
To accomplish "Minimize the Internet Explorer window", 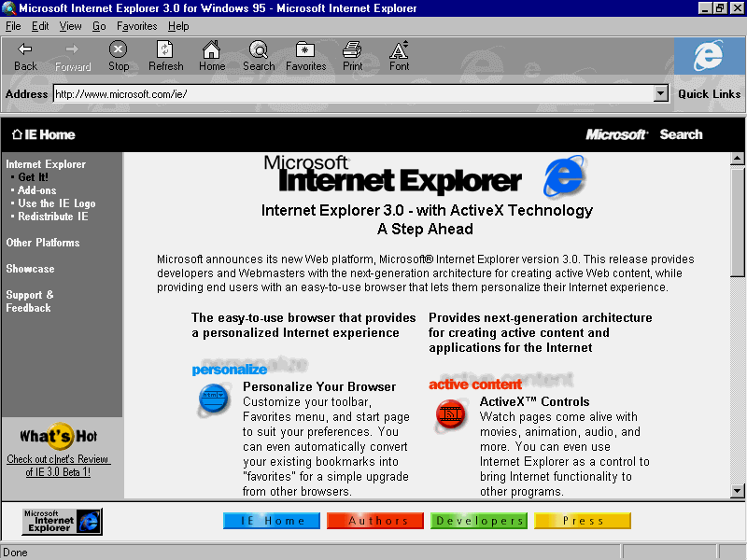I will pos(706,8).
